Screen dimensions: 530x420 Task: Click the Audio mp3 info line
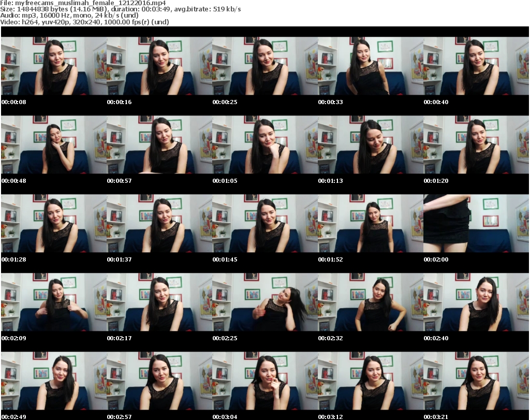[x=69, y=16]
